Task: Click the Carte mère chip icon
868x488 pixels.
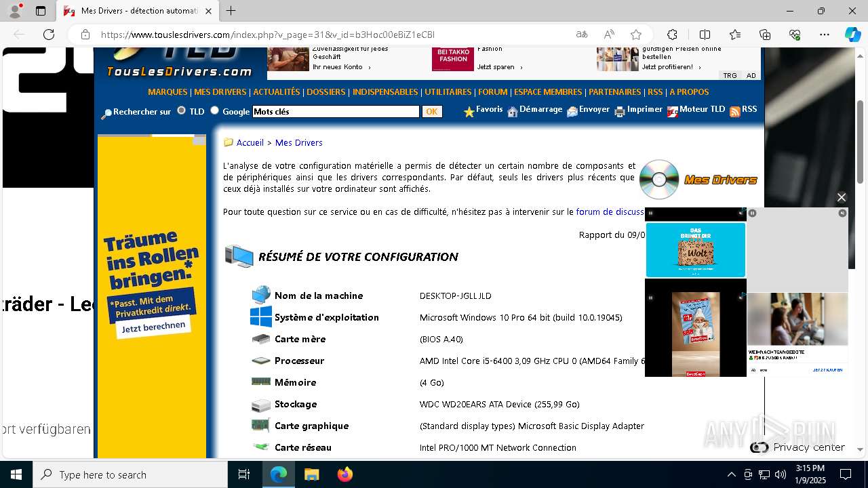Action: (x=261, y=339)
